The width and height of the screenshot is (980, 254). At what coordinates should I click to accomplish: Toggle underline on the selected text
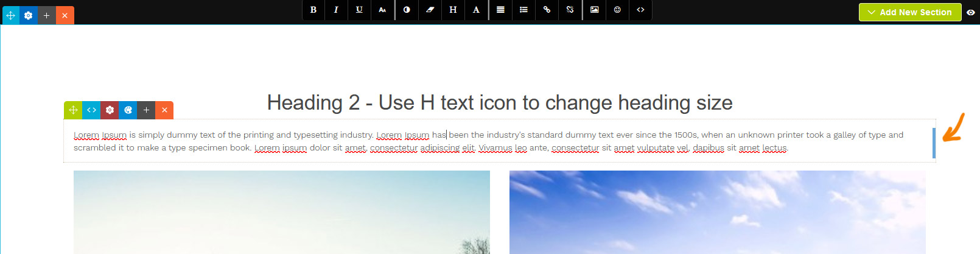pyautogui.click(x=359, y=10)
